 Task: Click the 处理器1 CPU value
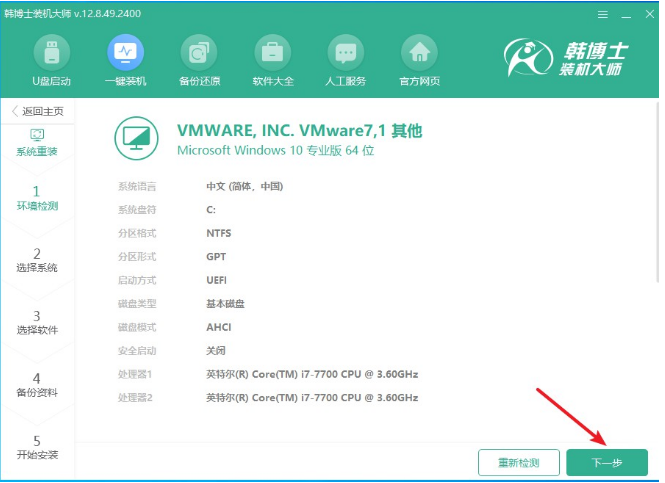pyautogui.click(x=312, y=374)
